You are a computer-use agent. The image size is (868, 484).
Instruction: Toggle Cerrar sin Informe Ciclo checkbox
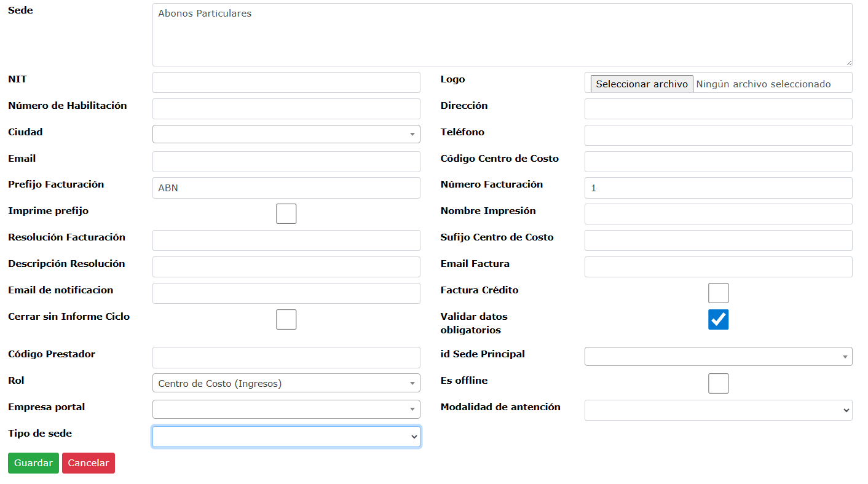tap(286, 320)
